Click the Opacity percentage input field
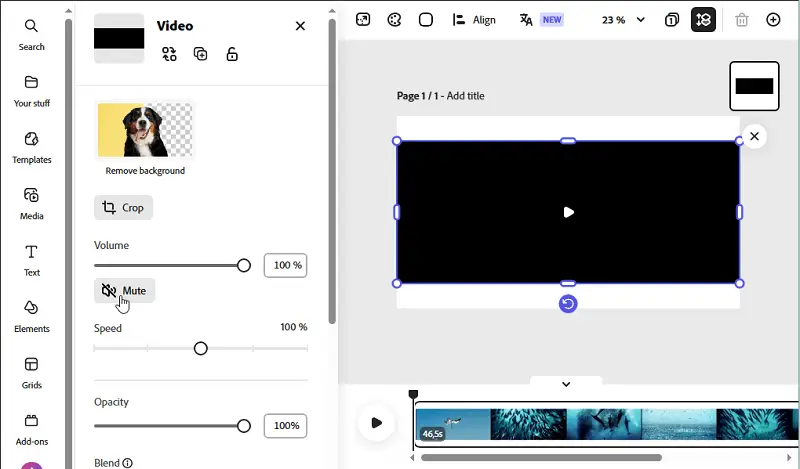 [x=285, y=425]
